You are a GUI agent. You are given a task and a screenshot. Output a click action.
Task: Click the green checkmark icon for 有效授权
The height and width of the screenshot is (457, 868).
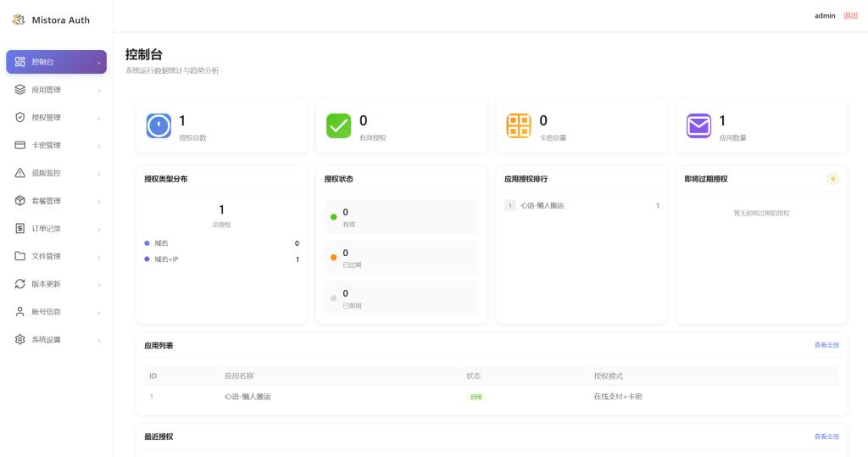(338, 125)
